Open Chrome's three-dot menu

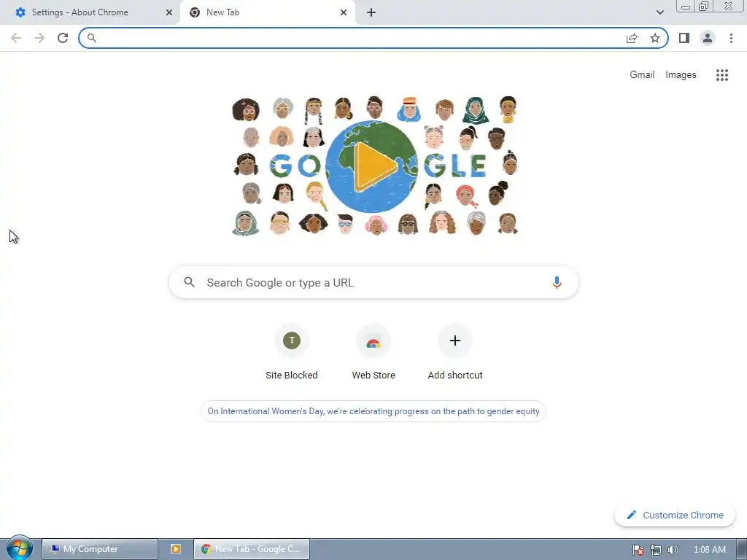731,38
